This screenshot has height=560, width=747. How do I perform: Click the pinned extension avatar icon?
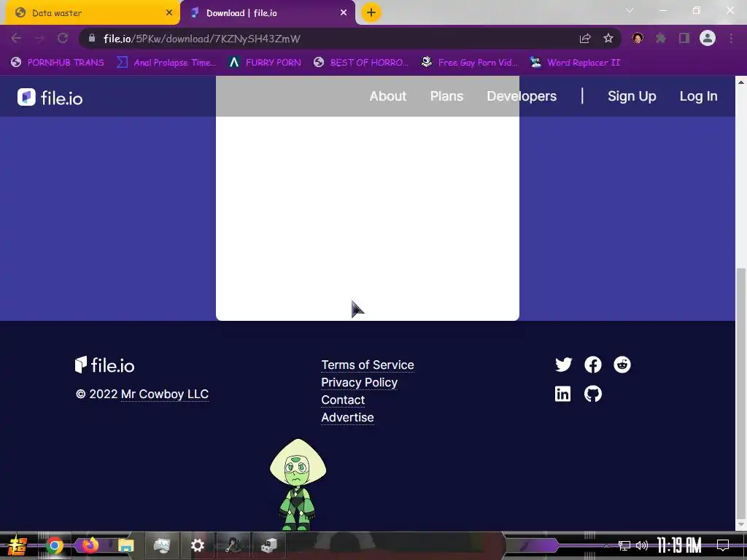tap(638, 38)
